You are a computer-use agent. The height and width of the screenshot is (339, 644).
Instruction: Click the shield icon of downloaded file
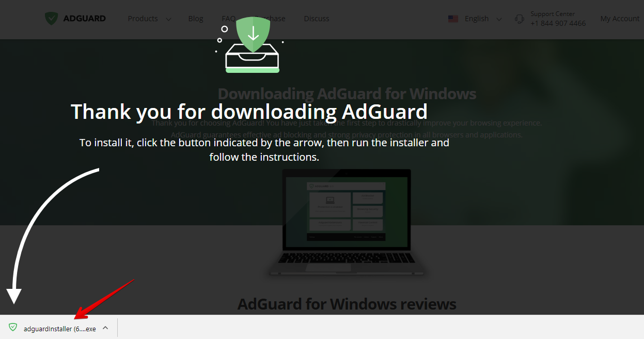pyautogui.click(x=13, y=328)
